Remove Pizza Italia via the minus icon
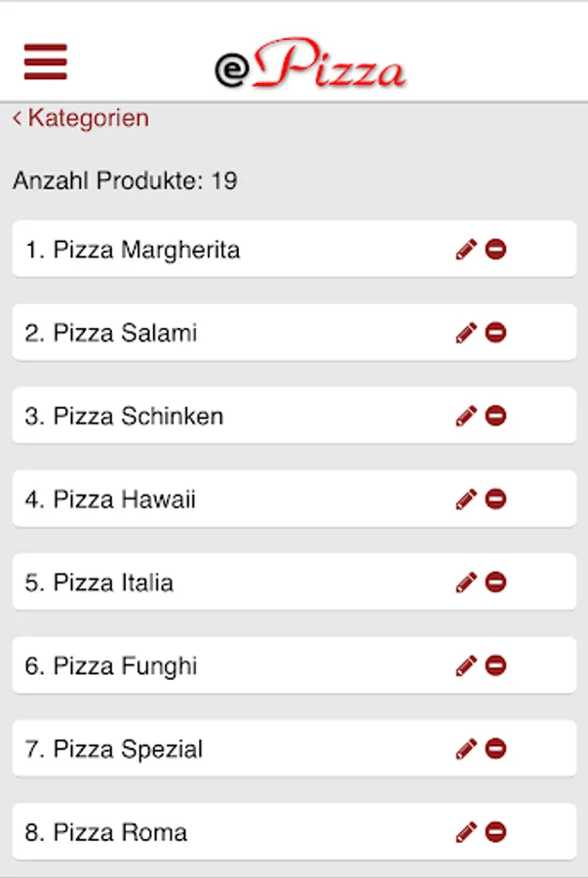The image size is (588, 878). 495,583
